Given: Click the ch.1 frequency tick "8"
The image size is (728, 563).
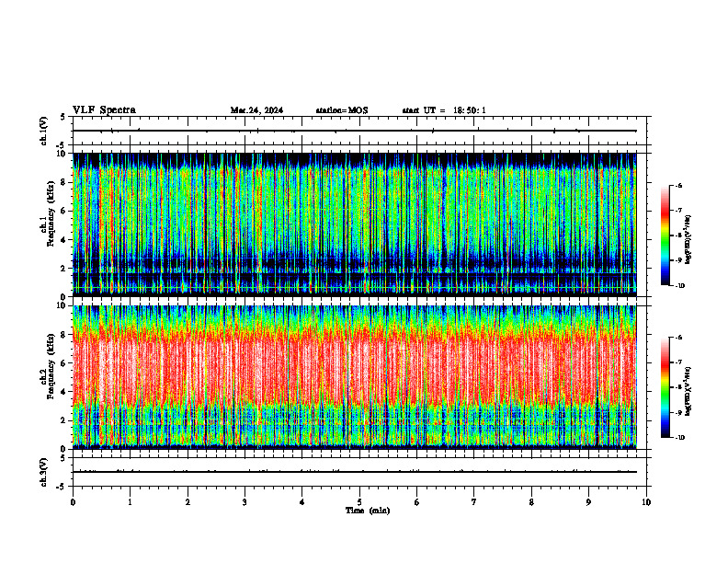Looking at the screenshot, I should pos(64,182).
